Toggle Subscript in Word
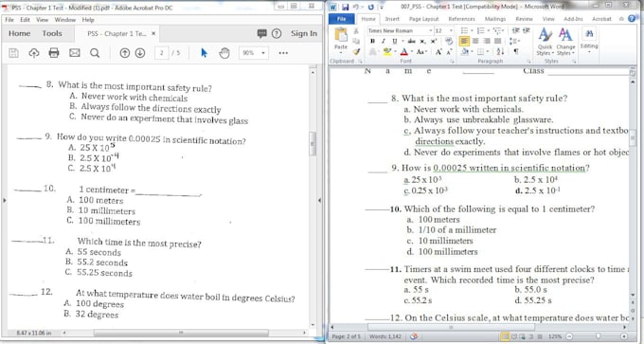This screenshot has height=344, width=644. (422, 41)
